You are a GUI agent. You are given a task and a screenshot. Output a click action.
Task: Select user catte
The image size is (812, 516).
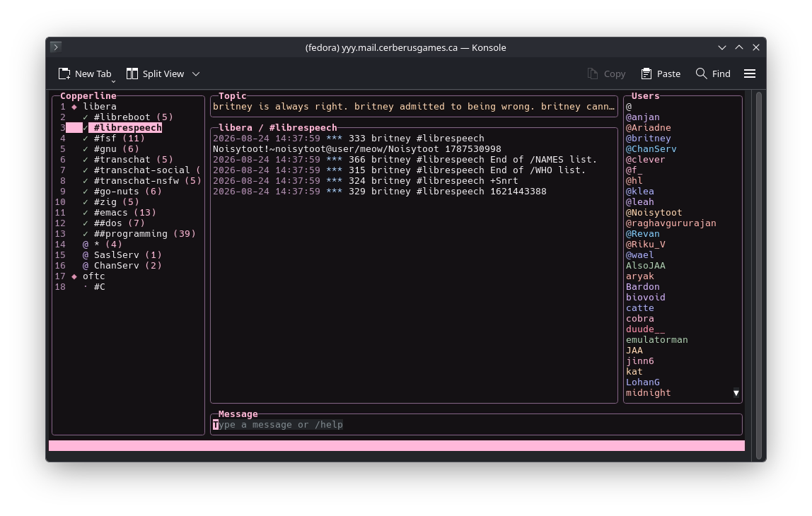tap(639, 308)
